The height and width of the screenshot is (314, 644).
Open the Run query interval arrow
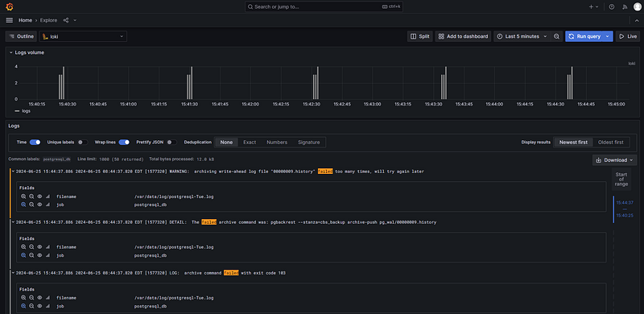coord(609,36)
